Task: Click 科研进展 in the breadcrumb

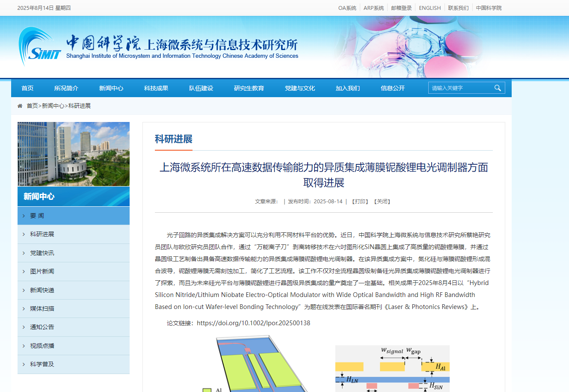Action: coord(80,106)
